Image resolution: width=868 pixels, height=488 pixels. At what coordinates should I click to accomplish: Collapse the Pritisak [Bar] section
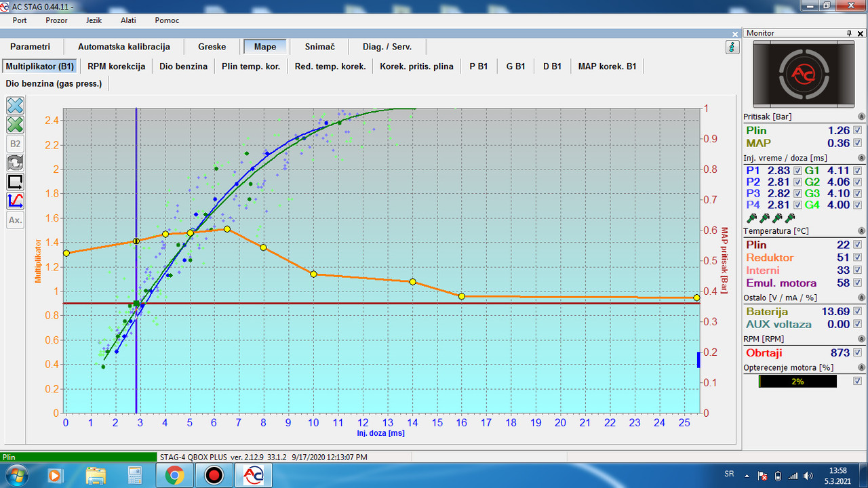(x=861, y=117)
